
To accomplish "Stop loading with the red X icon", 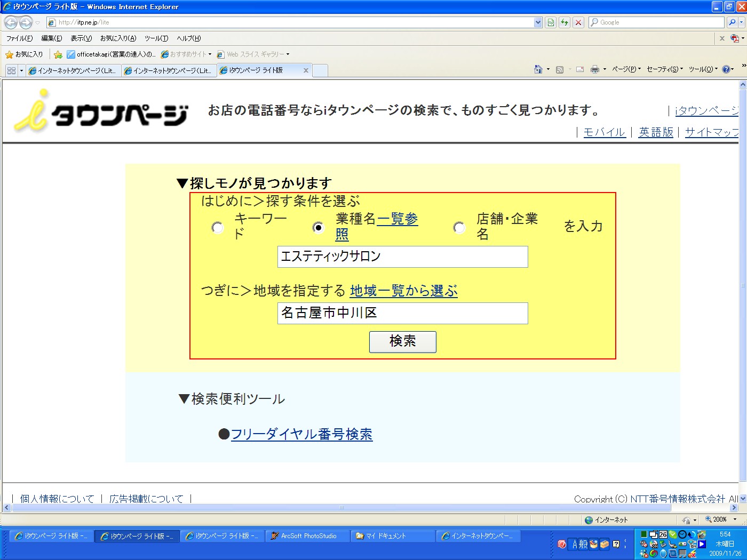I will (x=578, y=22).
